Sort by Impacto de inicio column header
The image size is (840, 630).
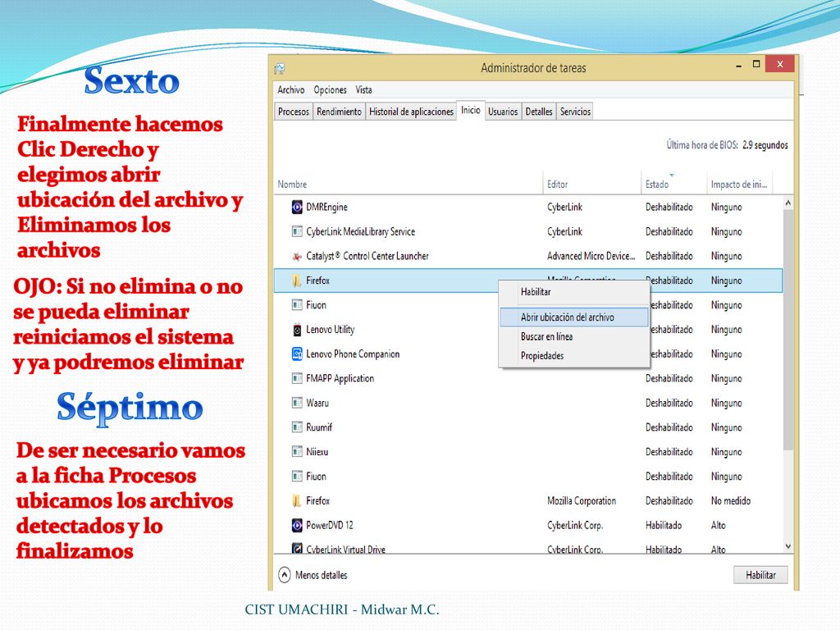click(741, 185)
